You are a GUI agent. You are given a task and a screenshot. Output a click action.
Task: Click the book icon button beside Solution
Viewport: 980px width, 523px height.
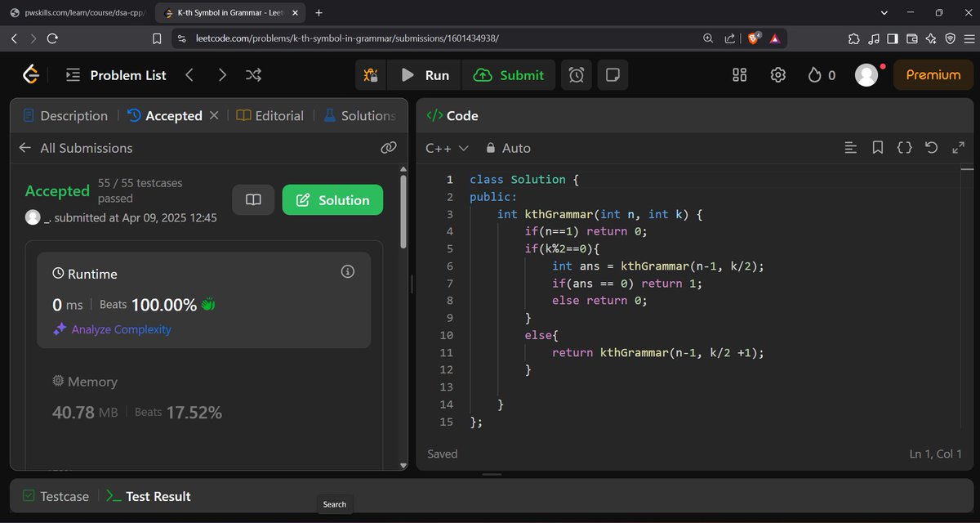(253, 200)
